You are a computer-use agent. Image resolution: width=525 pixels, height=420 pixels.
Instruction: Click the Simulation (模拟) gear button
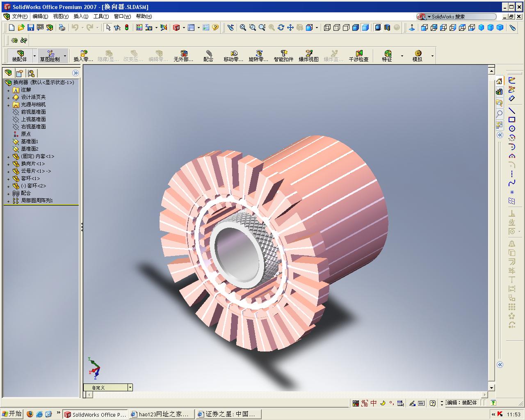tap(418, 56)
